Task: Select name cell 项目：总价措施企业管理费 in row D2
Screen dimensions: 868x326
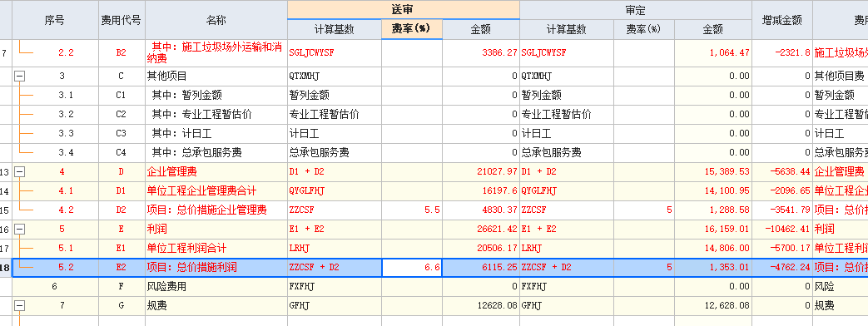Action: 216,210
